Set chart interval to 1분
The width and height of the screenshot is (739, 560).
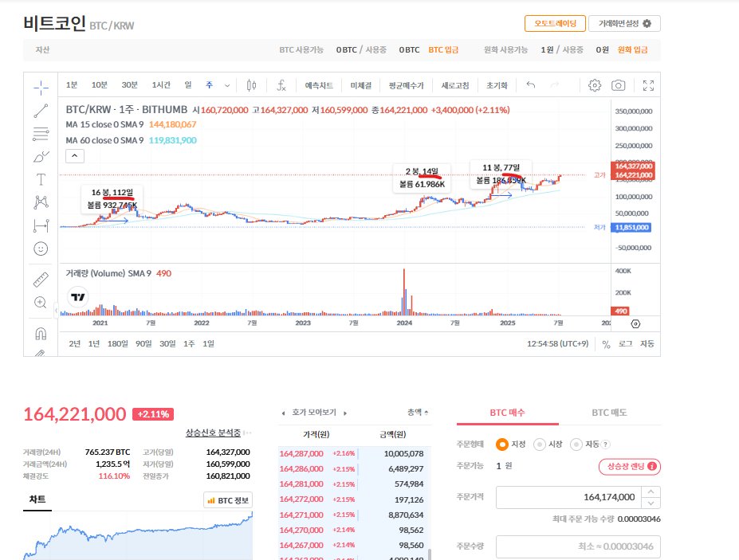(72, 84)
